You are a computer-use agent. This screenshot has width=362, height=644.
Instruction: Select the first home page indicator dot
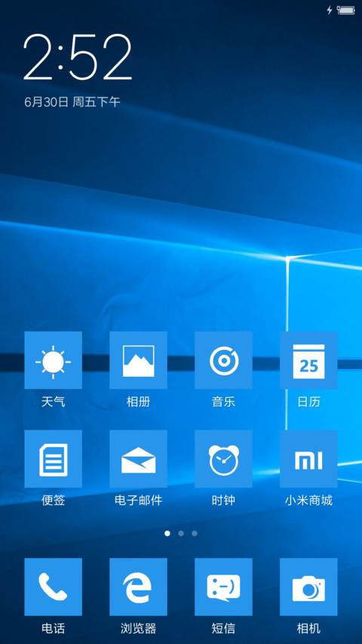167,533
